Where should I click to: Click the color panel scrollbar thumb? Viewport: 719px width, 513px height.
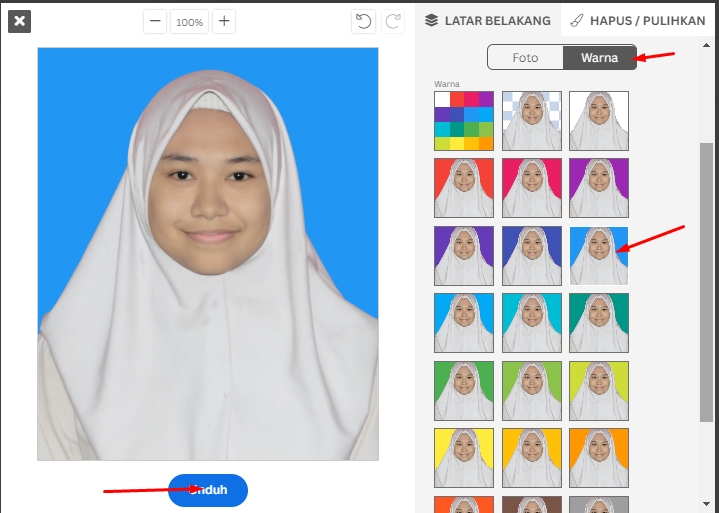point(706,282)
